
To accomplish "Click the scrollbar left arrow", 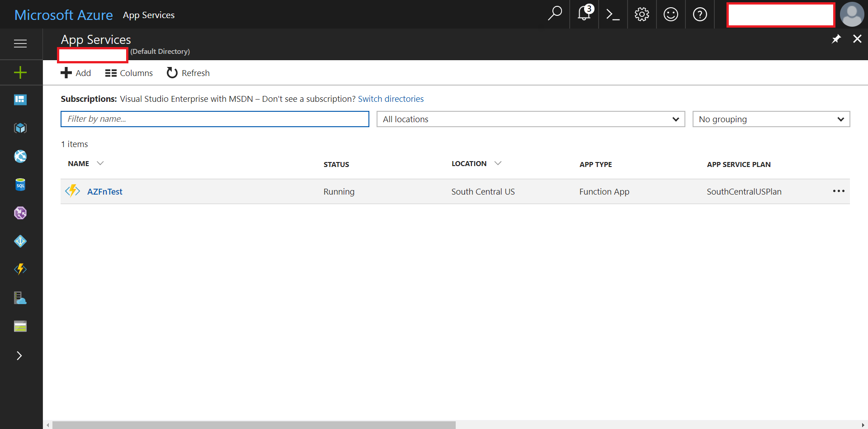I will pos(47,425).
